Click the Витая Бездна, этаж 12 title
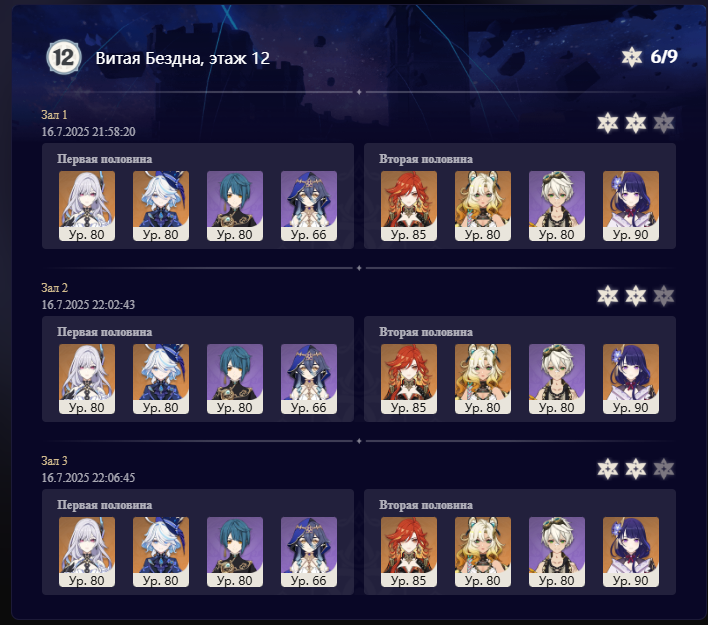The height and width of the screenshot is (625, 708). (182, 58)
